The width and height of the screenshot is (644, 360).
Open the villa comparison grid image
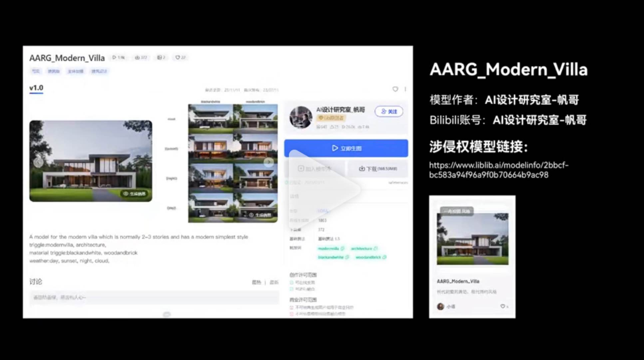pos(233,163)
